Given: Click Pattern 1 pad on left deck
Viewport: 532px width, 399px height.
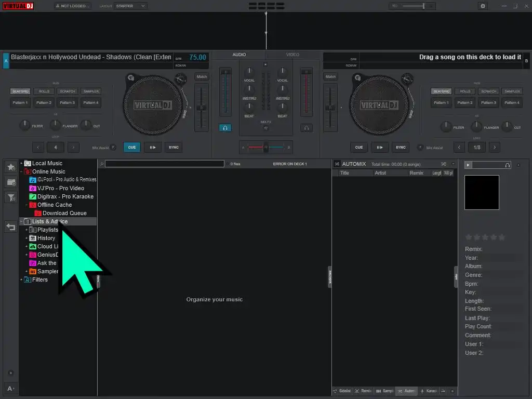Looking at the screenshot, I should (20, 102).
